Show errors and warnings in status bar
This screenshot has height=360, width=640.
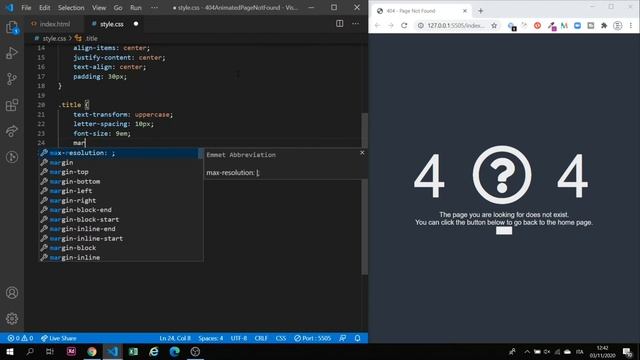tap(20, 338)
